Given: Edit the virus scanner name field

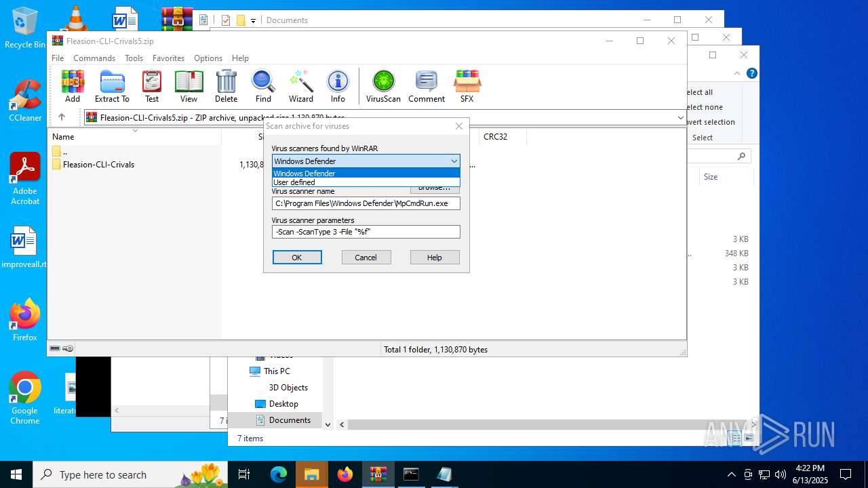Looking at the screenshot, I should (366, 203).
